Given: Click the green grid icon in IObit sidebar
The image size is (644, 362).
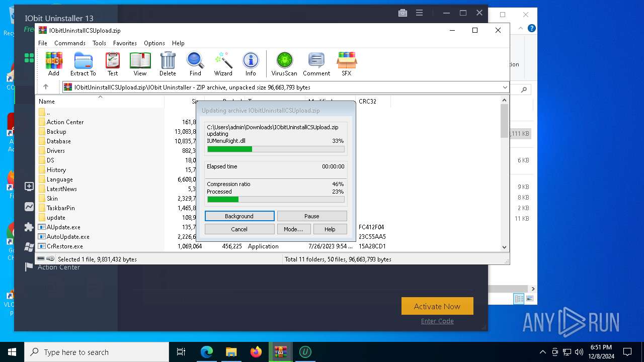Looking at the screenshot, I should (29, 58).
